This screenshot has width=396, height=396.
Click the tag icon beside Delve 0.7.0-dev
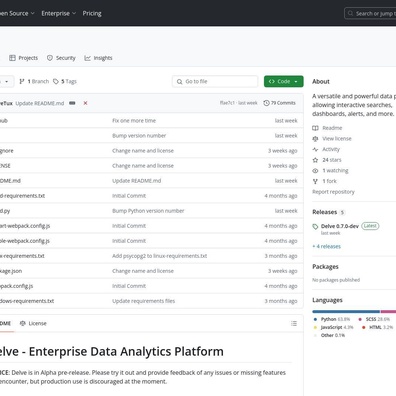pyautogui.click(x=315, y=227)
